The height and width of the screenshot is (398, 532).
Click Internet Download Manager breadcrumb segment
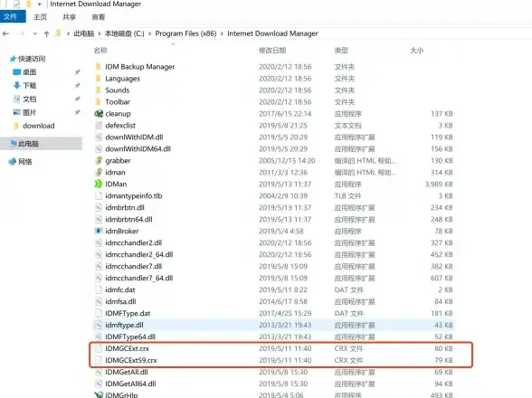tap(272, 33)
